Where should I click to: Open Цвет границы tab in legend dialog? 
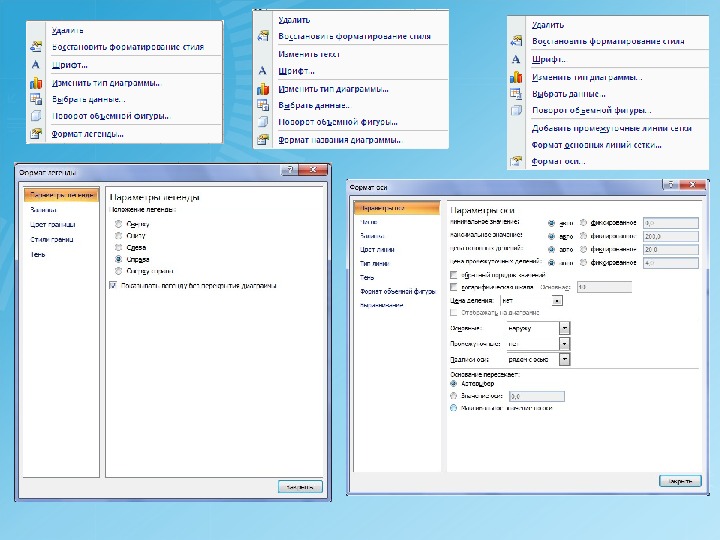click(x=53, y=225)
